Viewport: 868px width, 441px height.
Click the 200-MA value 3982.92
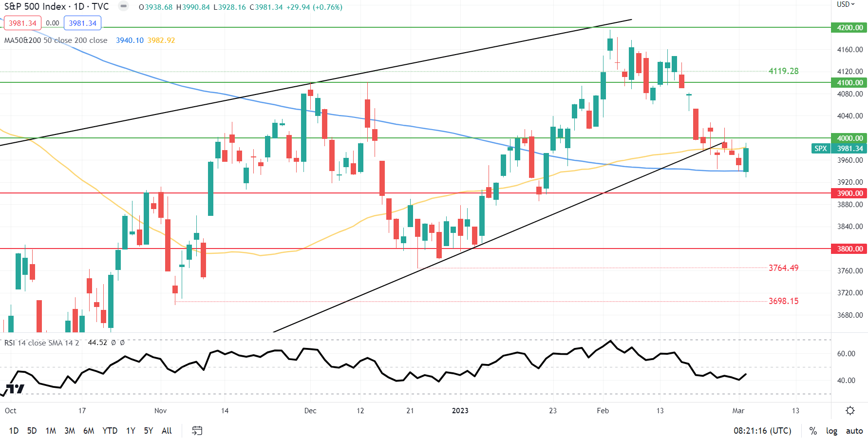tap(161, 40)
